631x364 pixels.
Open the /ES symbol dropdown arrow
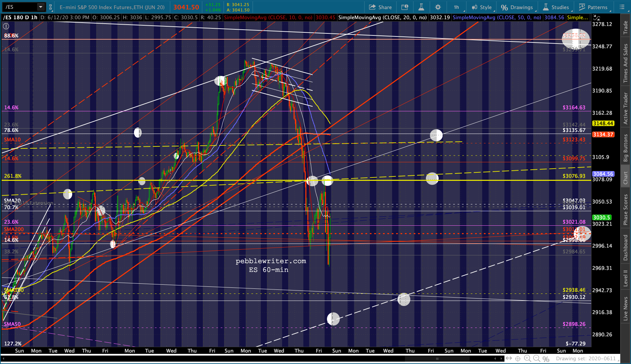point(40,7)
